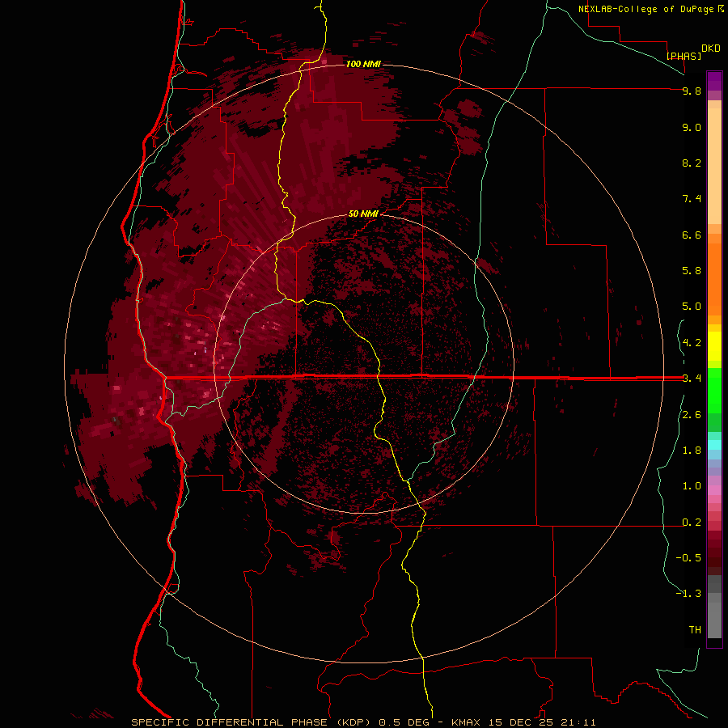The height and width of the screenshot is (728, 728).
Task: Select the 1.8 scale value
Action: (692, 451)
